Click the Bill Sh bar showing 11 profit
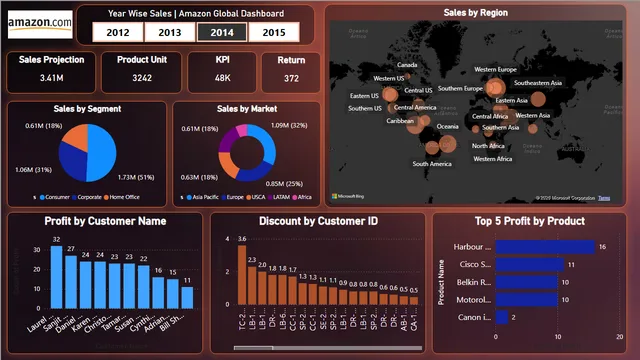This screenshot has width=640, height=360. click(187, 298)
